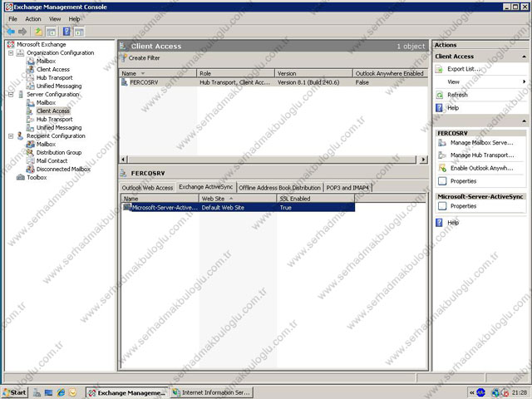Sort virtual directories by SSL Enabled column
532x399 pixels.
pyautogui.click(x=316, y=199)
